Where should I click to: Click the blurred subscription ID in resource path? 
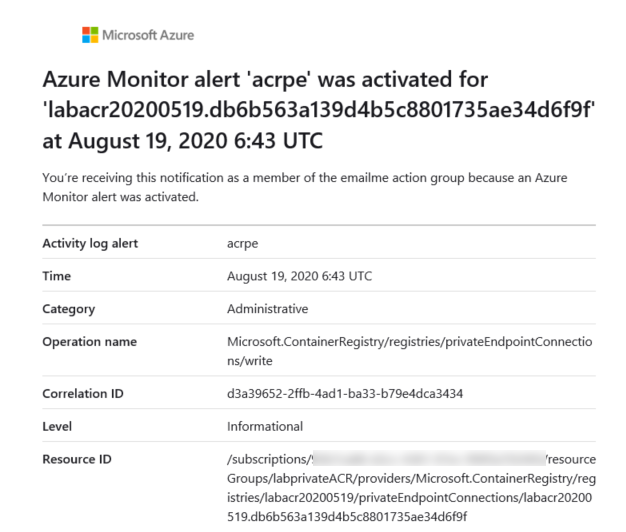[429, 458]
